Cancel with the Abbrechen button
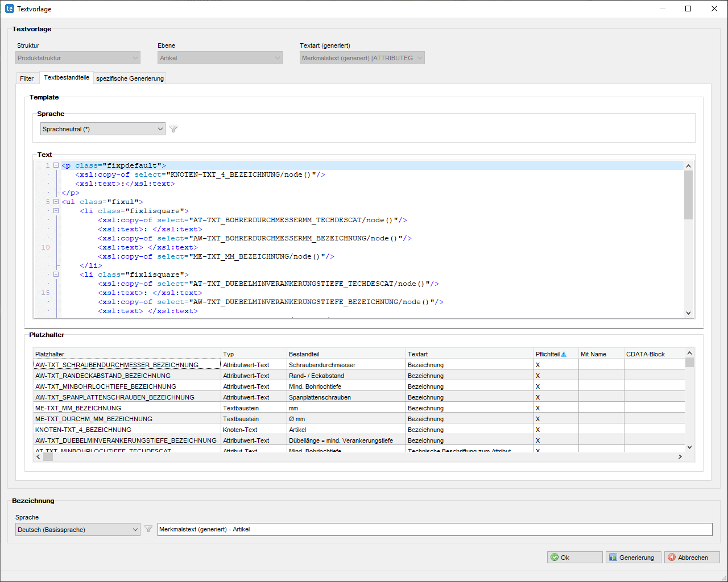This screenshot has height=582, width=728. pyautogui.click(x=692, y=558)
